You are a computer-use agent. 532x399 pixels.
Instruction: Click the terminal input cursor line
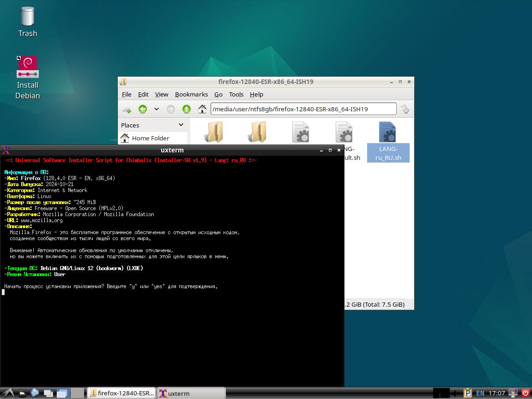3,292
